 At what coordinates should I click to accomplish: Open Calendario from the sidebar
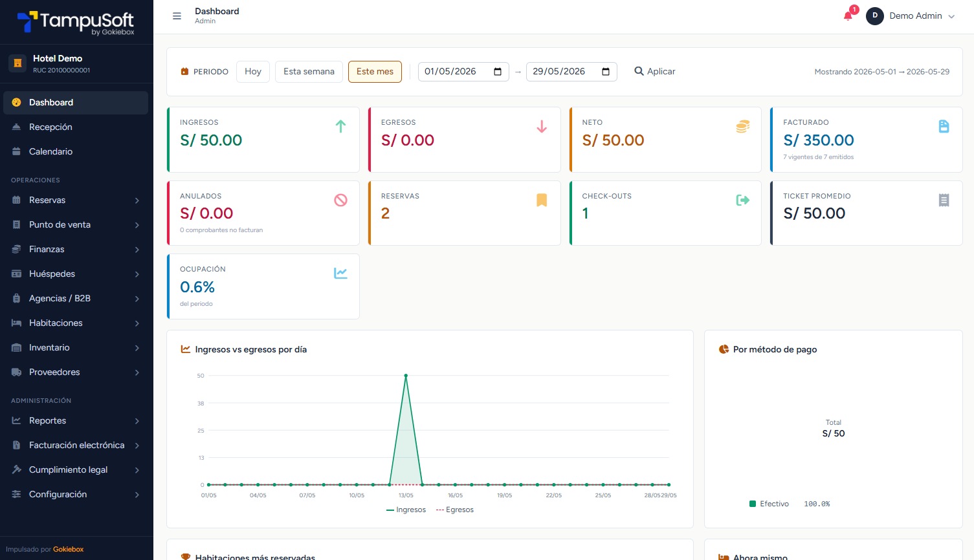point(76,152)
